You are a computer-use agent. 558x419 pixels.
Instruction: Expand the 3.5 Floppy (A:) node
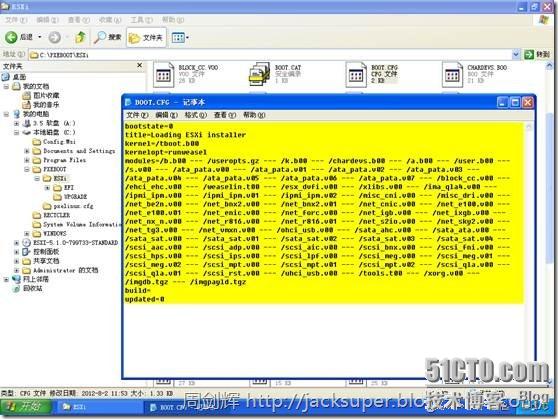pyautogui.click(x=16, y=123)
